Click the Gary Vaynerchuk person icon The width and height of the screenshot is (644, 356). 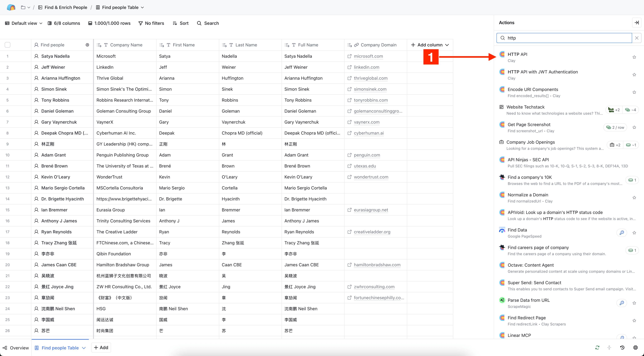coord(36,122)
